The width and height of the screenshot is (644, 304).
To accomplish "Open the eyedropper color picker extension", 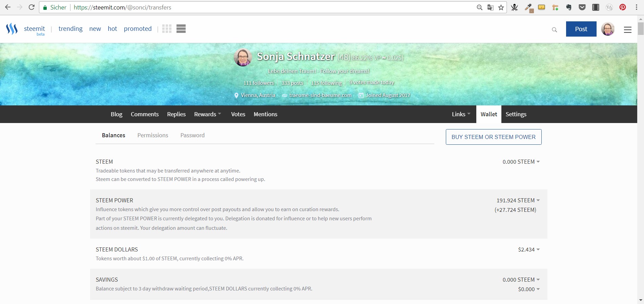I will click(528, 7).
